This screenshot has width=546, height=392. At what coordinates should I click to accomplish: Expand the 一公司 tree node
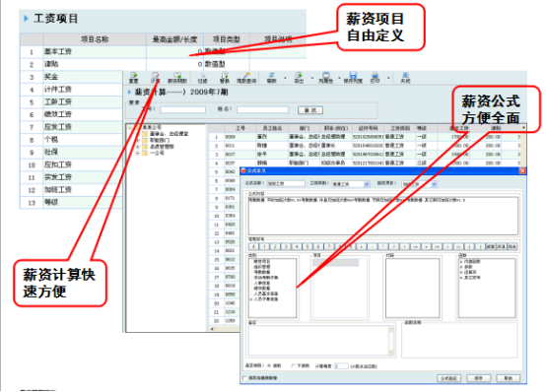point(138,154)
